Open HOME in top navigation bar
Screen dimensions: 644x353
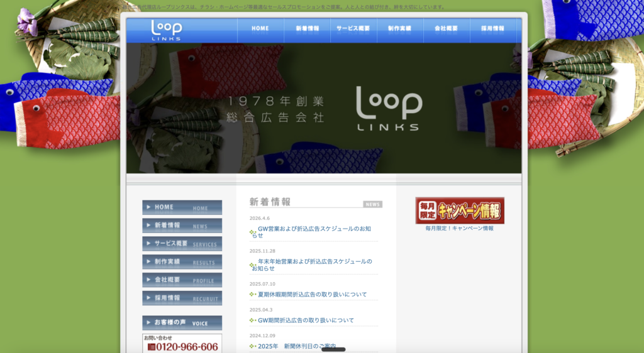(260, 30)
